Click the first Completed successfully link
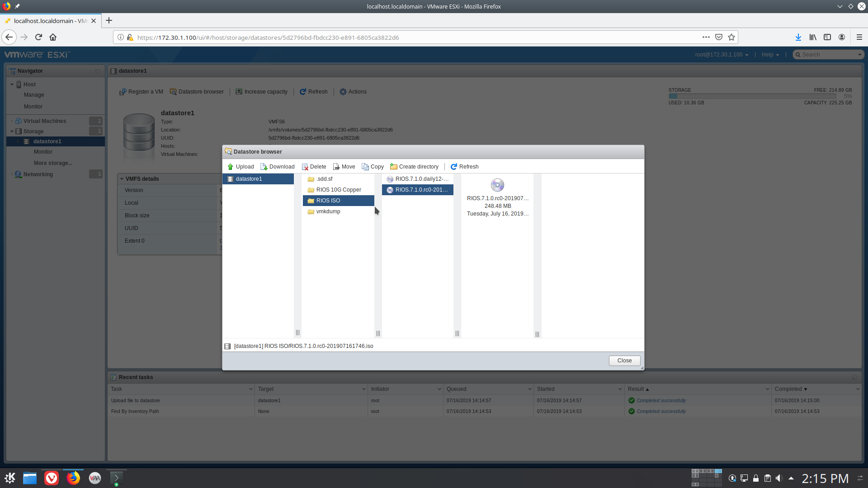This screenshot has width=868, height=488. [661, 400]
